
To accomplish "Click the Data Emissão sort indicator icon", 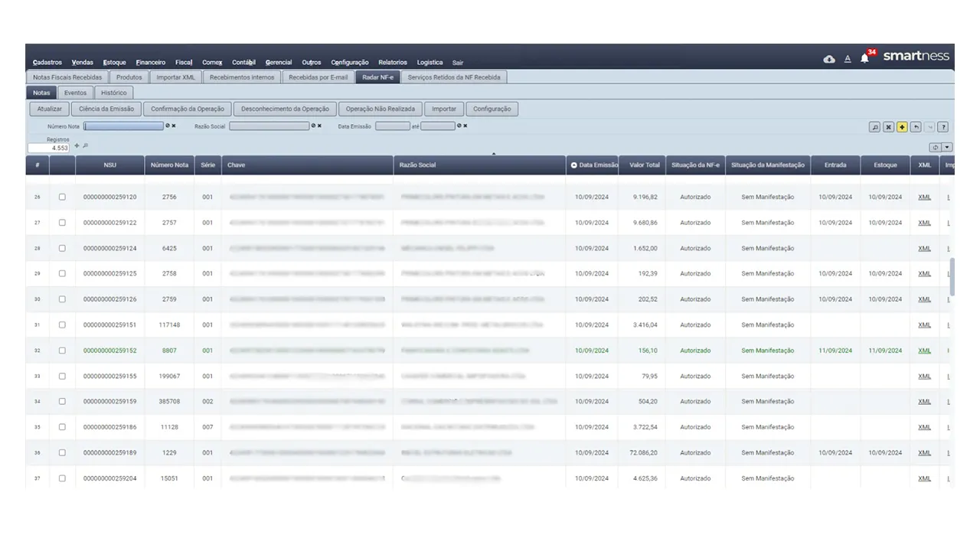I will [574, 165].
